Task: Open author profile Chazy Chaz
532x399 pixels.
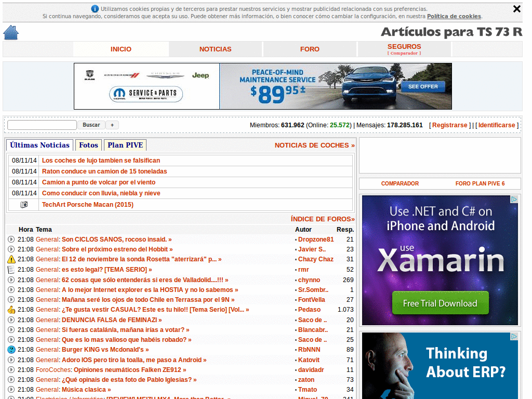Action: pyautogui.click(x=315, y=259)
